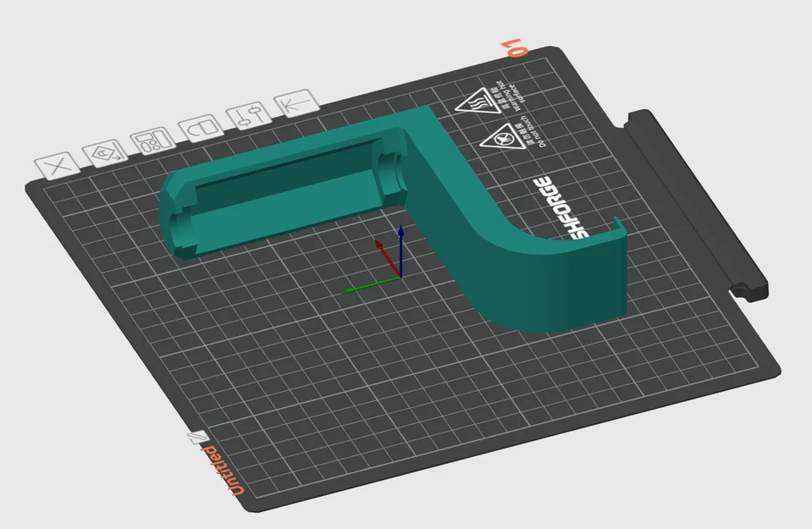Viewport: 812px width, 529px height.
Task: Click the arrange objects plate icon
Action: (152, 141)
